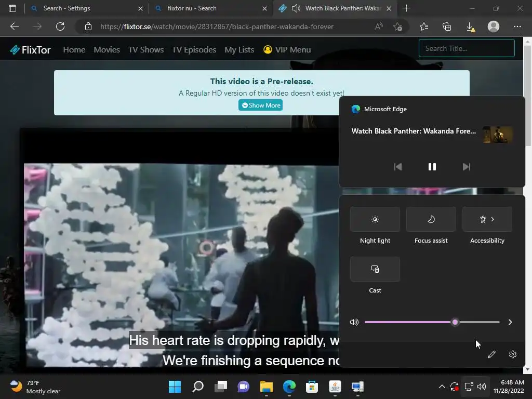Open the Edge Settings and more menu
This screenshot has width=532, height=399.
click(517, 26)
